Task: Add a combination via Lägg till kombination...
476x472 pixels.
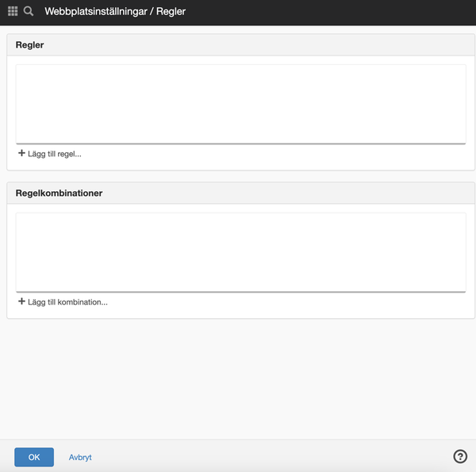Action: click(x=67, y=302)
